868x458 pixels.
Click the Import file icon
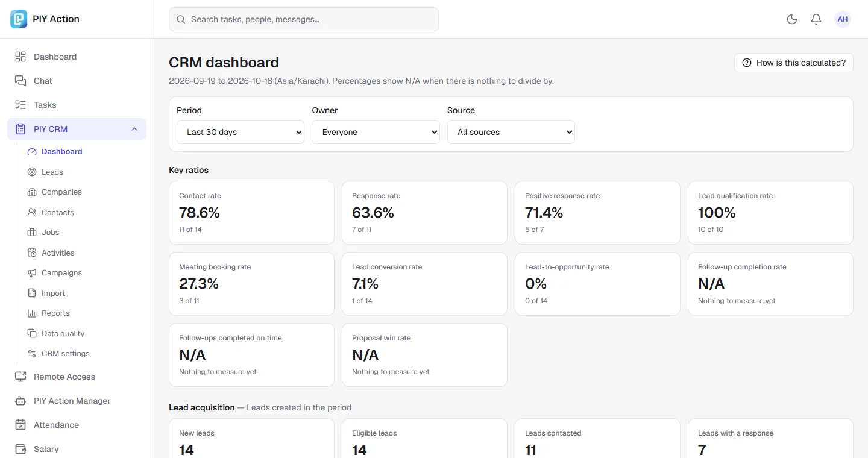[x=32, y=293]
